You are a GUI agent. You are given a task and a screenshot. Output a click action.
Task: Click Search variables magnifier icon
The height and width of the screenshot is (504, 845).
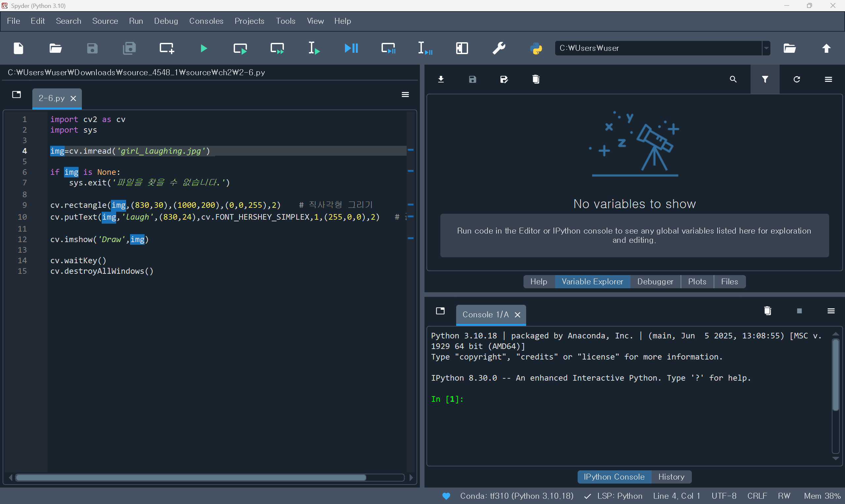[733, 79]
